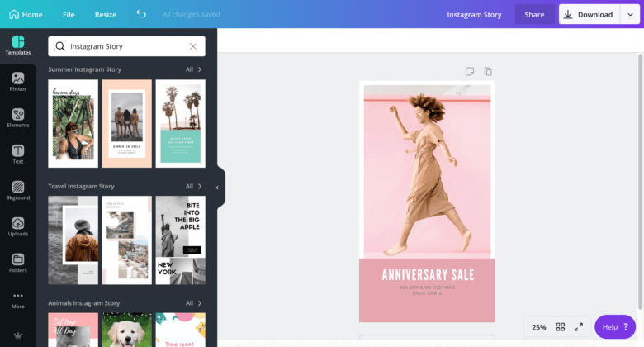Open the 25% zoom level control

(539, 327)
